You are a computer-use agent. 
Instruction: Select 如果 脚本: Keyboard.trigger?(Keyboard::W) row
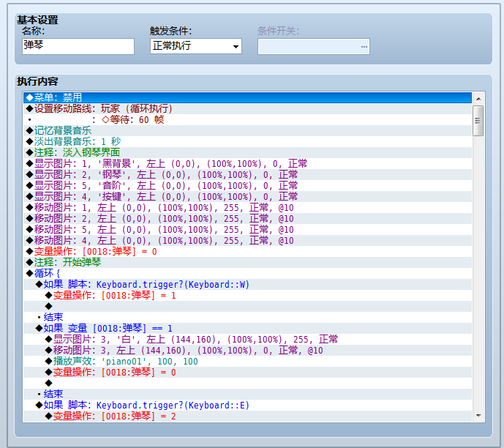tap(247, 284)
